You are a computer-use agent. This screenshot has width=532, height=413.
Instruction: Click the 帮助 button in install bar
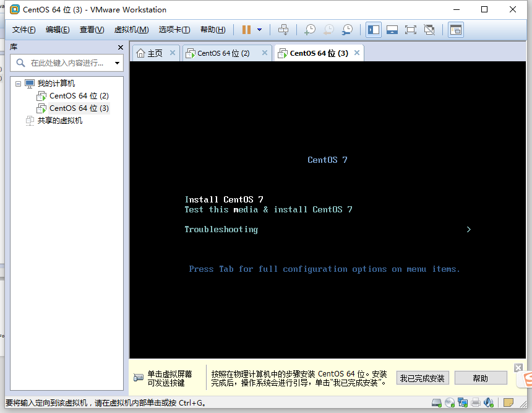(x=481, y=378)
